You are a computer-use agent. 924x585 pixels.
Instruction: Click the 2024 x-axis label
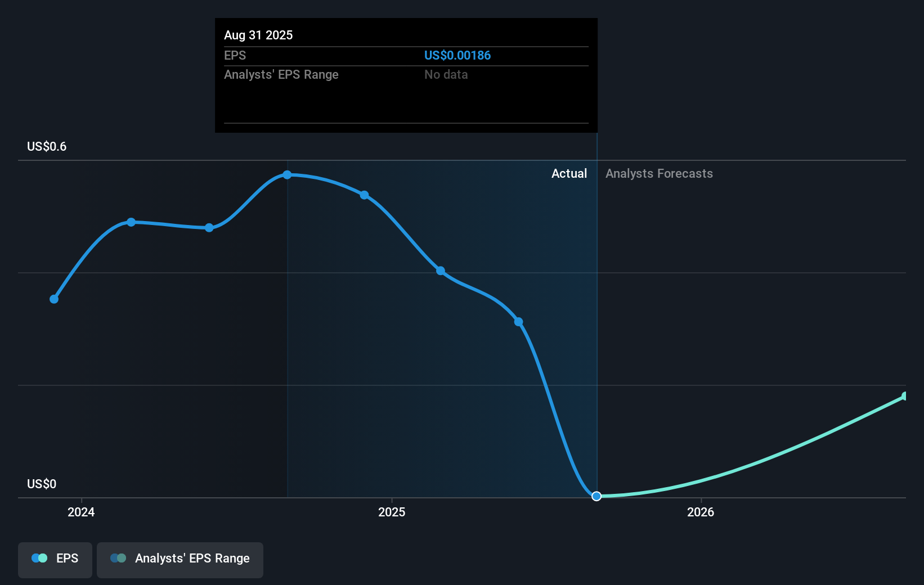point(81,512)
